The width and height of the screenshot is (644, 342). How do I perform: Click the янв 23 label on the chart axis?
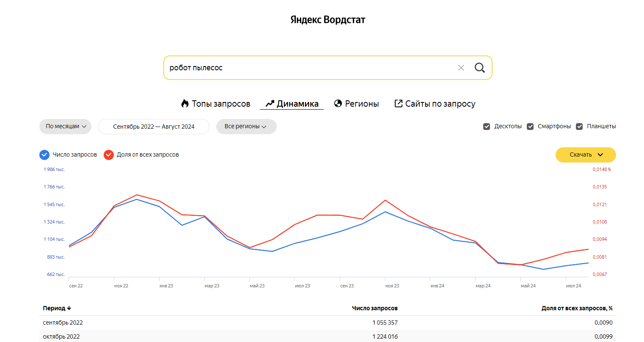pyautogui.click(x=166, y=286)
